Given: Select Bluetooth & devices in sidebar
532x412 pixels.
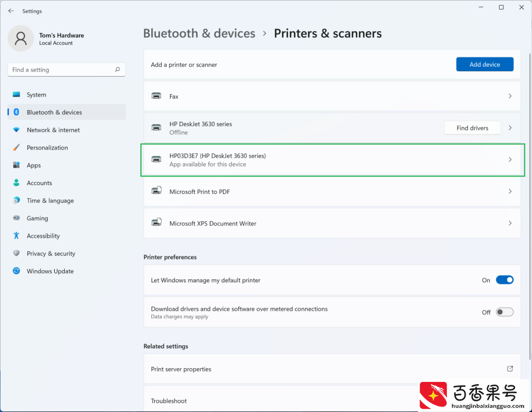Looking at the screenshot, I should 66,112.
